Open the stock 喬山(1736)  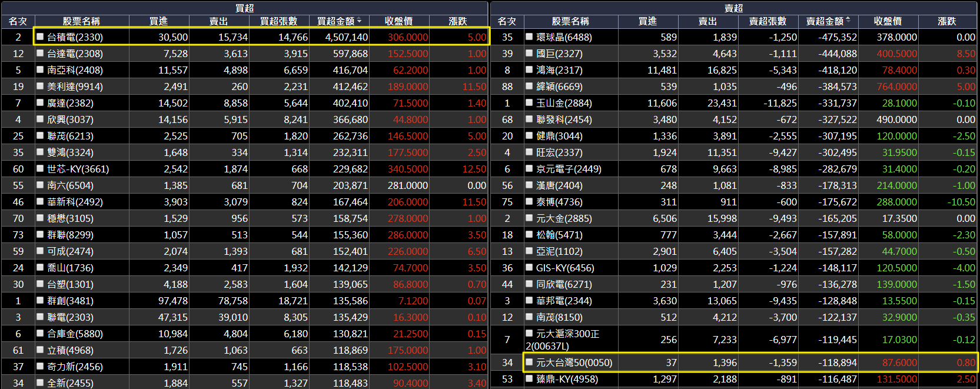70,268
